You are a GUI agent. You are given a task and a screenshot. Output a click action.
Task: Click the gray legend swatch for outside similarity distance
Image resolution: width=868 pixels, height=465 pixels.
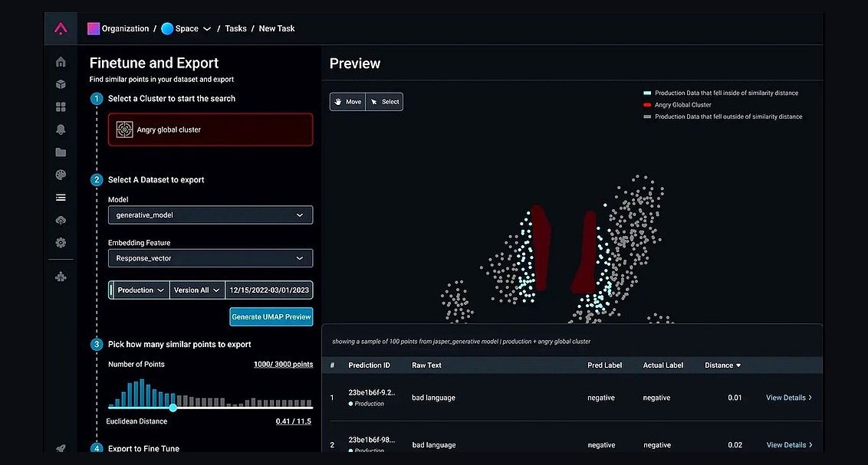pos(647,116)
